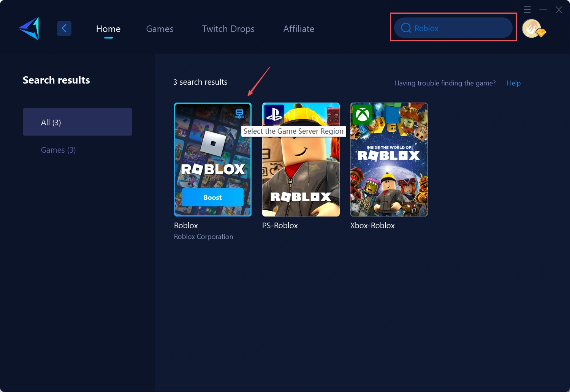Click the Help link
This screenshot has height=392, width=570.
[513, 83]
